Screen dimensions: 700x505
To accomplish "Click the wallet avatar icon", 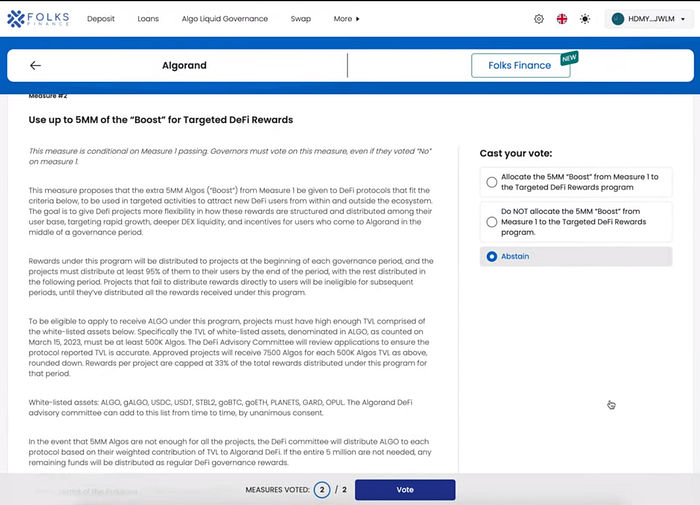I will [617, 19].
